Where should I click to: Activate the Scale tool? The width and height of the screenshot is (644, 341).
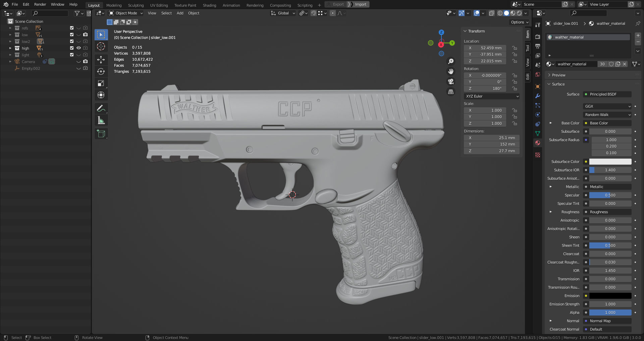101,83
